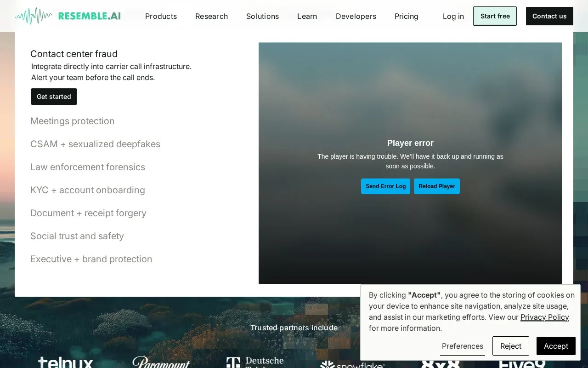Open the Learn menu

click(307, 16)
